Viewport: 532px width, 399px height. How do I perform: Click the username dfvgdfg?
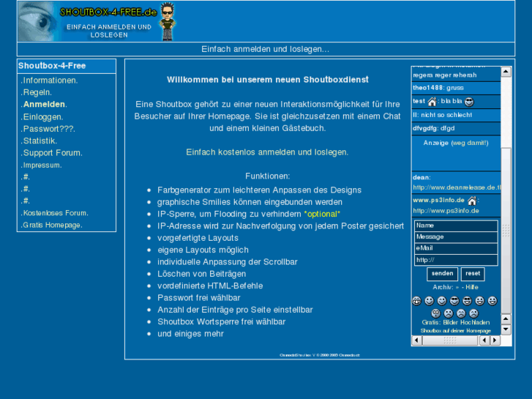pyautogui.click(x=425, y=128)
